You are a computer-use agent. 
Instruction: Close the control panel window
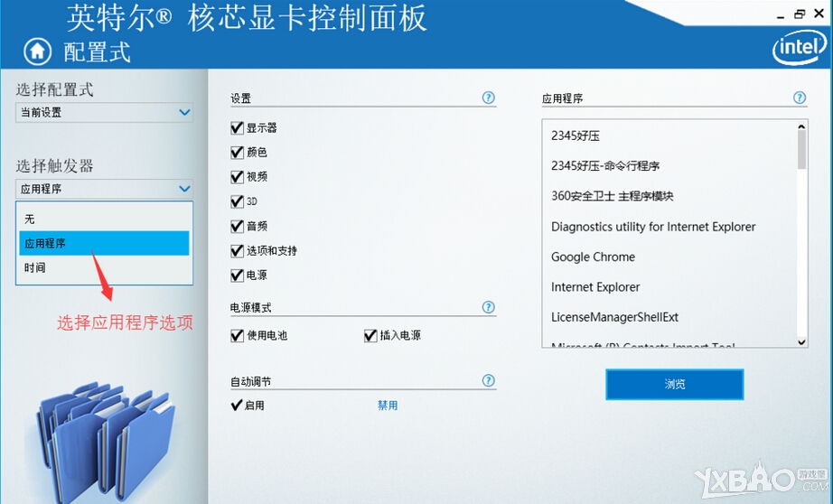point(819,14)
